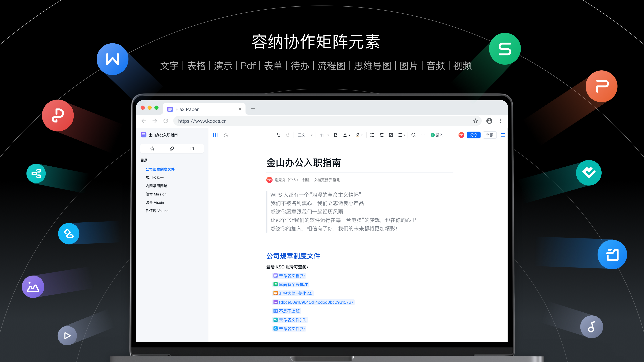The height and width of the screenshot is (362, 644).
Task: Toggle bold formatting
Action: coord(335,135)
